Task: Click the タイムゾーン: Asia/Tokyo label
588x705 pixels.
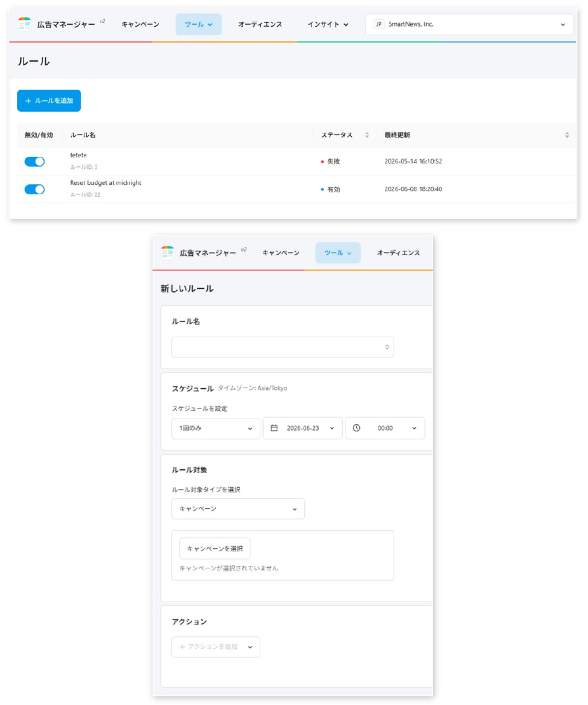Action: (x=253, y=388)
